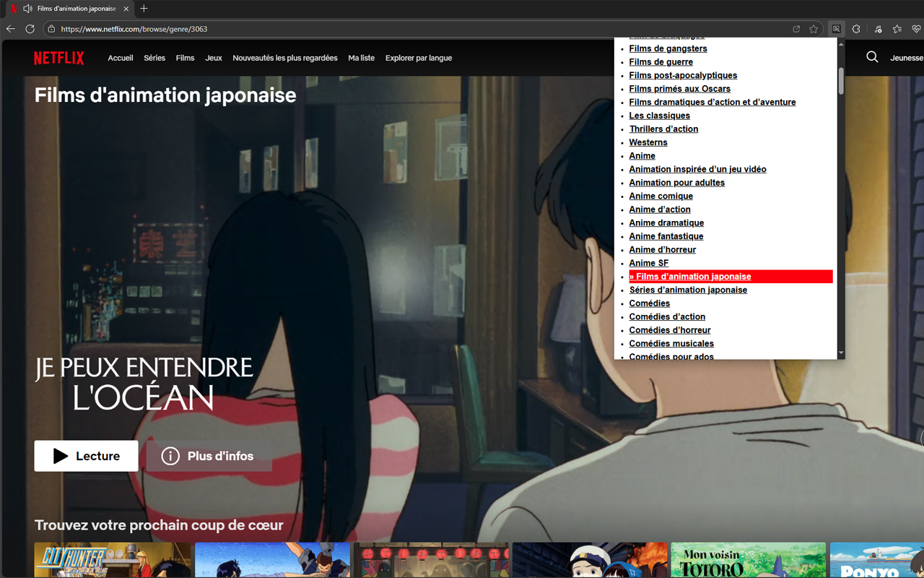Viewport: 924px width, 578px height.
Task: Open the media control music icon
Action: 878,29
